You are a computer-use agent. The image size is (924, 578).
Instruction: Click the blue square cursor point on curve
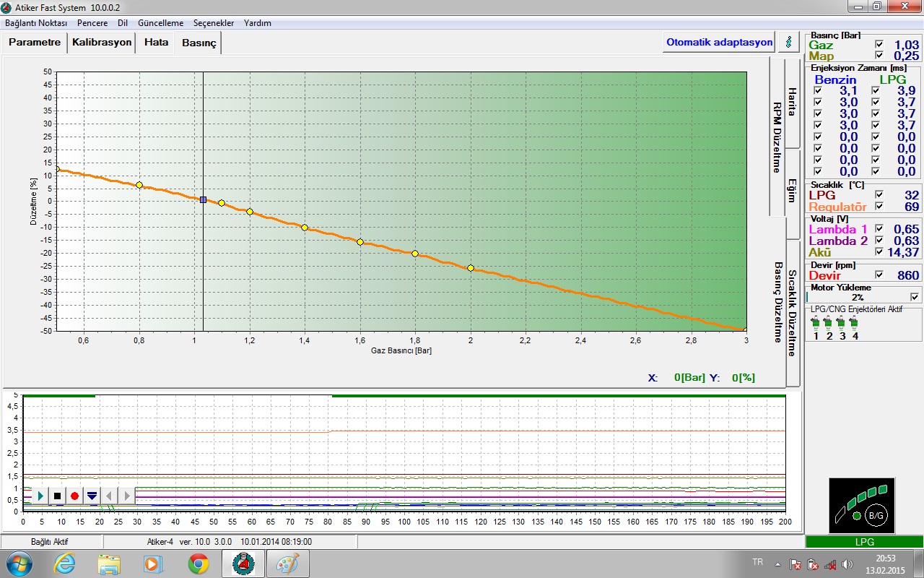pos(203,199)
